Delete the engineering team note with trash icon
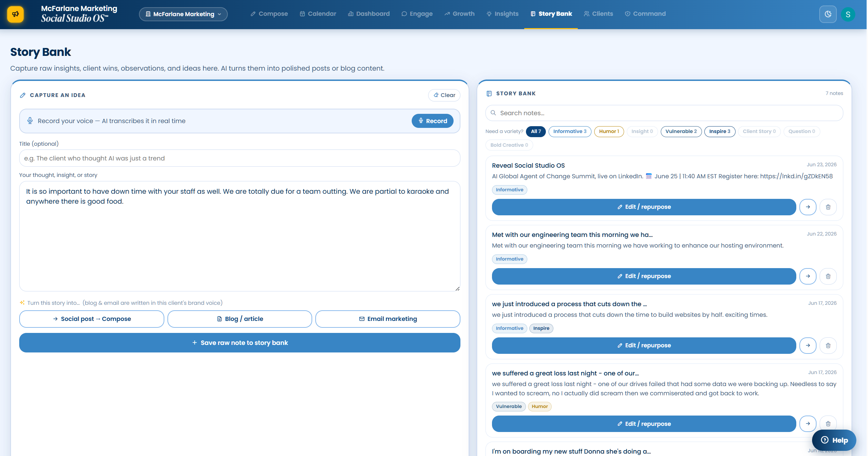The image size is (868, 456). click(828, 276)
